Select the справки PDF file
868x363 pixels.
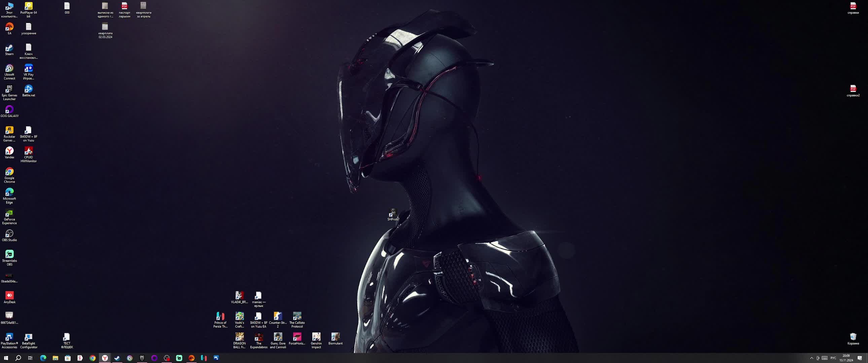(853, 8)
